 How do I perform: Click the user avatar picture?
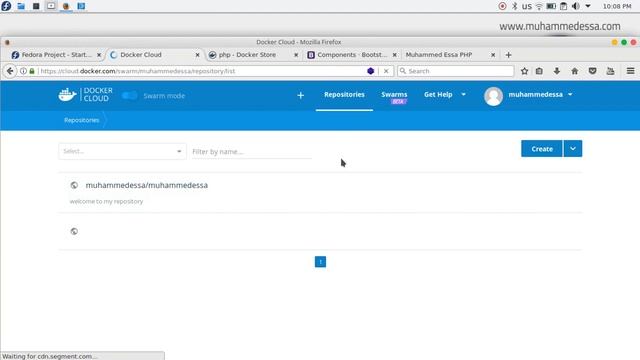(493, 96)
